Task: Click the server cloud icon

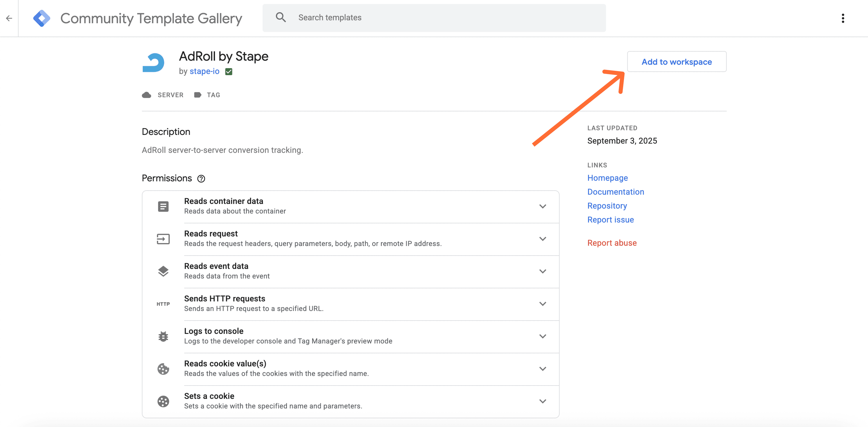Action: 147,95
